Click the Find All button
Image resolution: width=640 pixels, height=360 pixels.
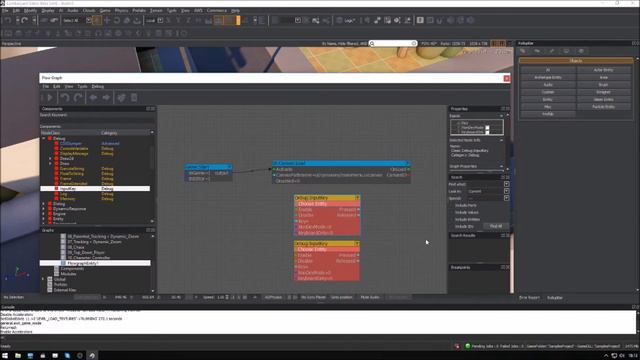[x=496, y=226]
